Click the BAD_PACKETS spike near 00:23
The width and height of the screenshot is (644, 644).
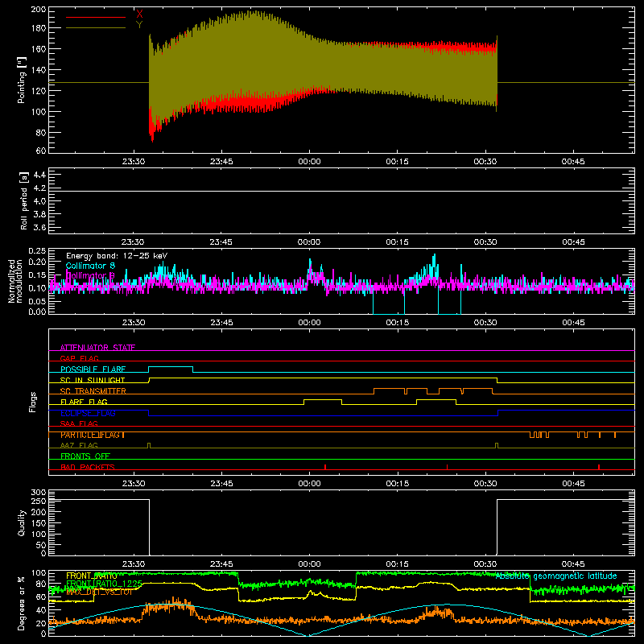[448, 467]
